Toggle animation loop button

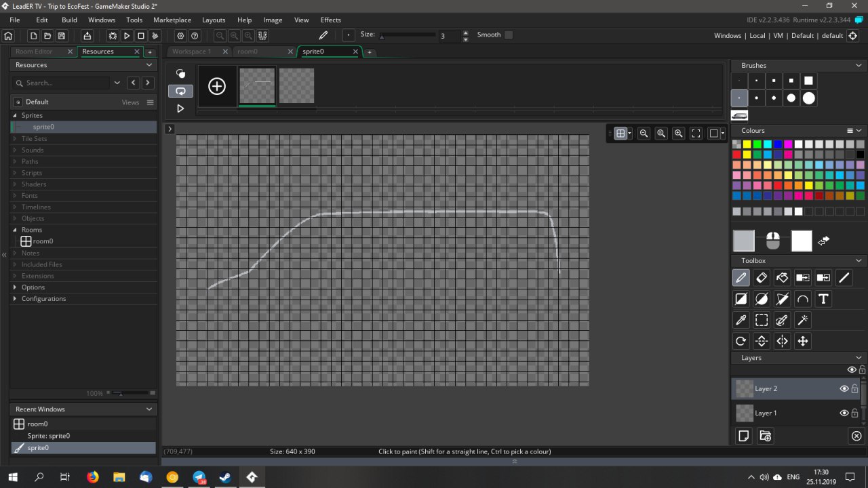pos(180,91)
